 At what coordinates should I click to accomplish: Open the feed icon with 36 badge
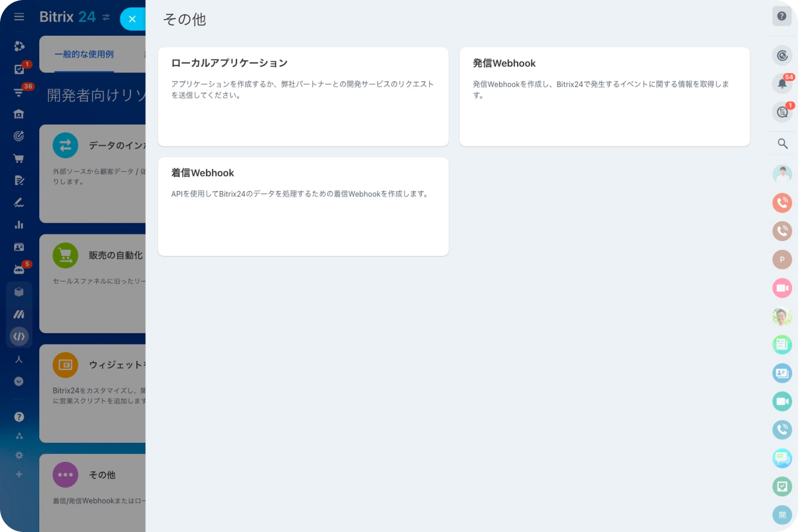pyautogui.click(x=19, y=92)
